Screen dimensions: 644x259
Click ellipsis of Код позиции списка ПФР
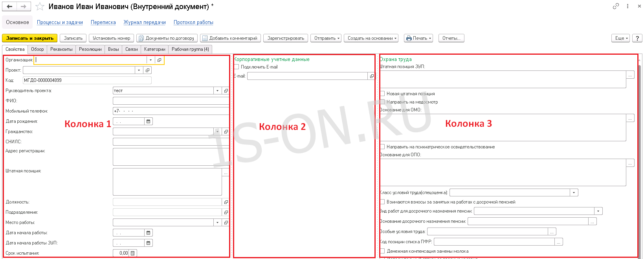tap(559, 242)
